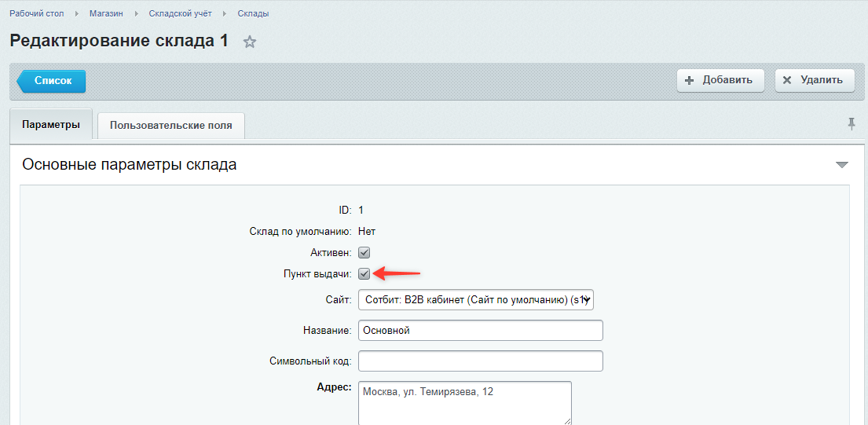Click the Склад по умолчанию value Нет

pyautogui.click(x=367, y=231)
